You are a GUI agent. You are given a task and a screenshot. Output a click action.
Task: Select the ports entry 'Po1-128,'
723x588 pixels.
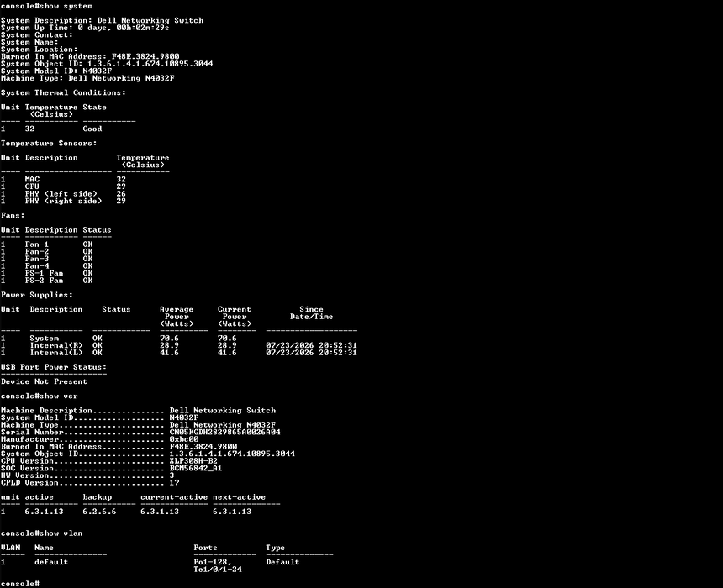click(x=213, y=562)
